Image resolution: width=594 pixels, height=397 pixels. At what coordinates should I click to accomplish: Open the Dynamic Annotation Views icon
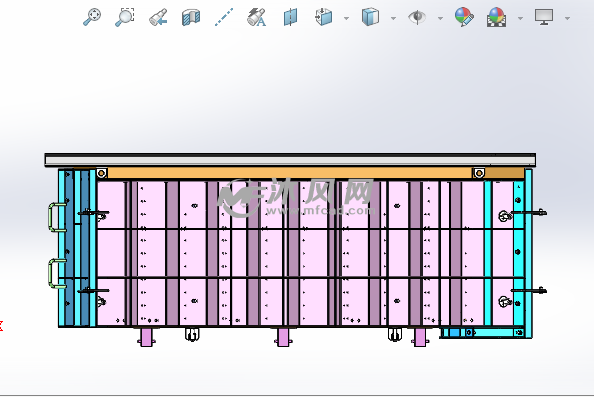256,17
